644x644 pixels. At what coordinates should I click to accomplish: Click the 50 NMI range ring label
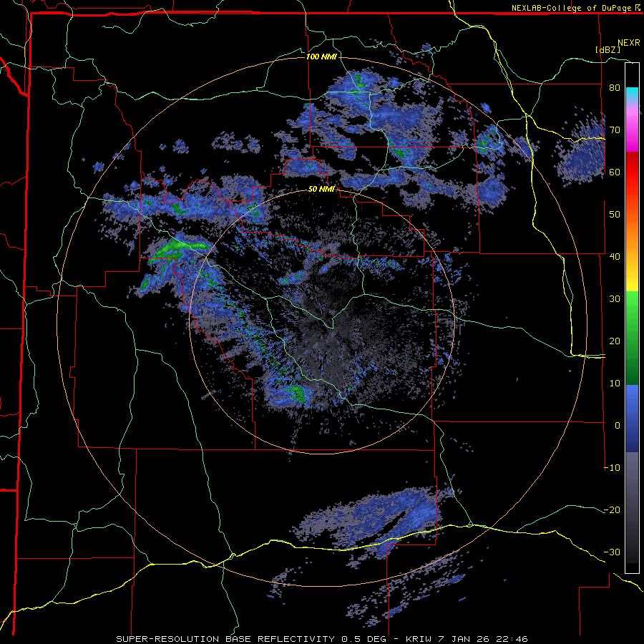pyautogui.click(x=321, y=190)
